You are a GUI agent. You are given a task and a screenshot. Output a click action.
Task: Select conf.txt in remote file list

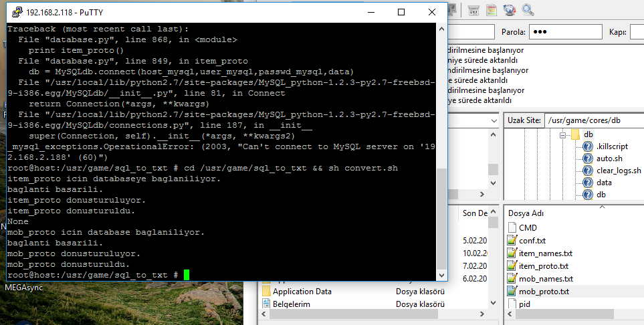532,240
